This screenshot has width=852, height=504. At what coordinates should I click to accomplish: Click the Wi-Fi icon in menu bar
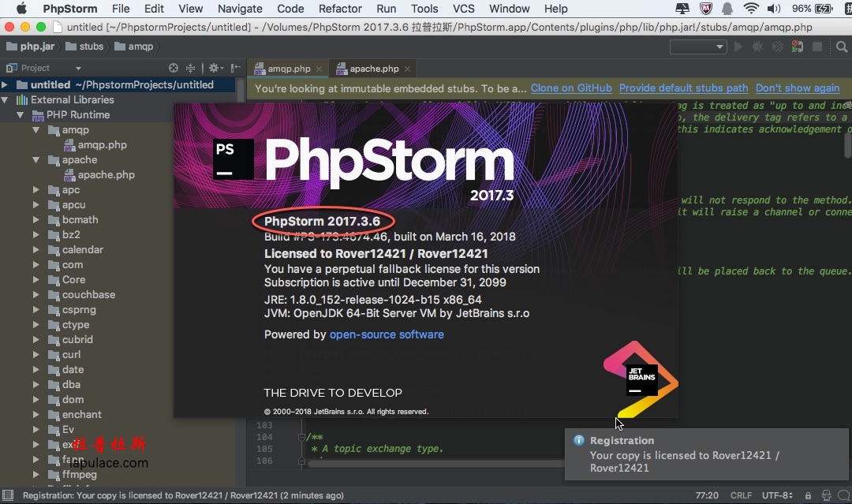click(751, 8)
